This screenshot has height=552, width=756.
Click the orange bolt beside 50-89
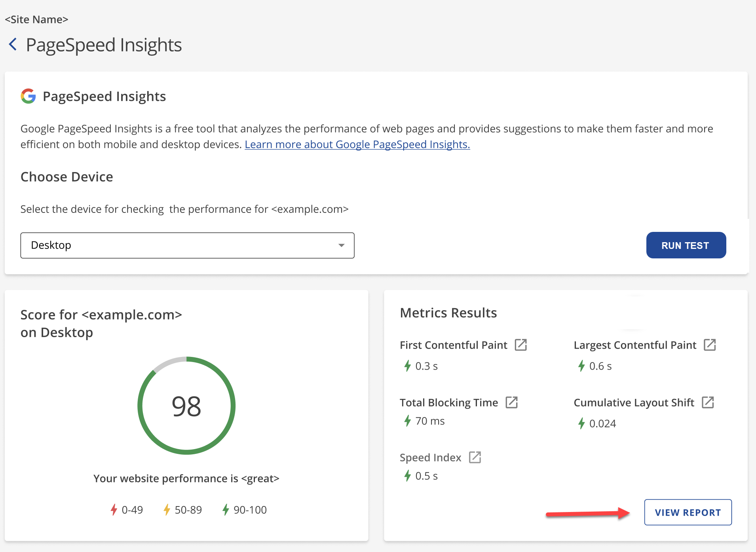pos(167,510)
